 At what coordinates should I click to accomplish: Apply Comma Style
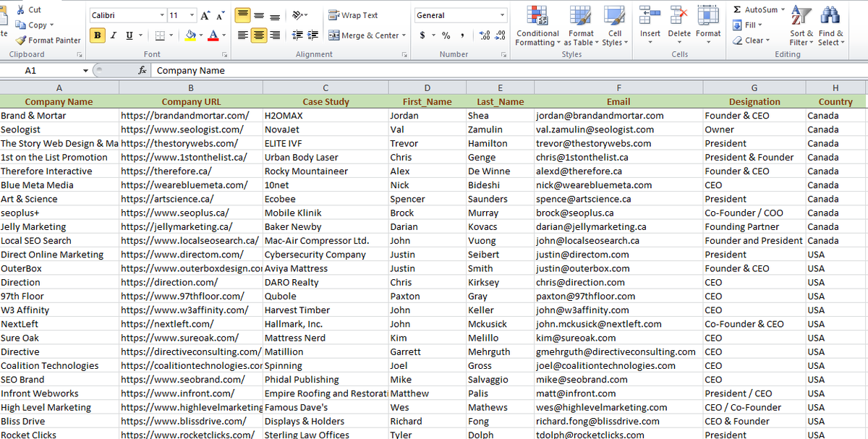click(462, 35)
